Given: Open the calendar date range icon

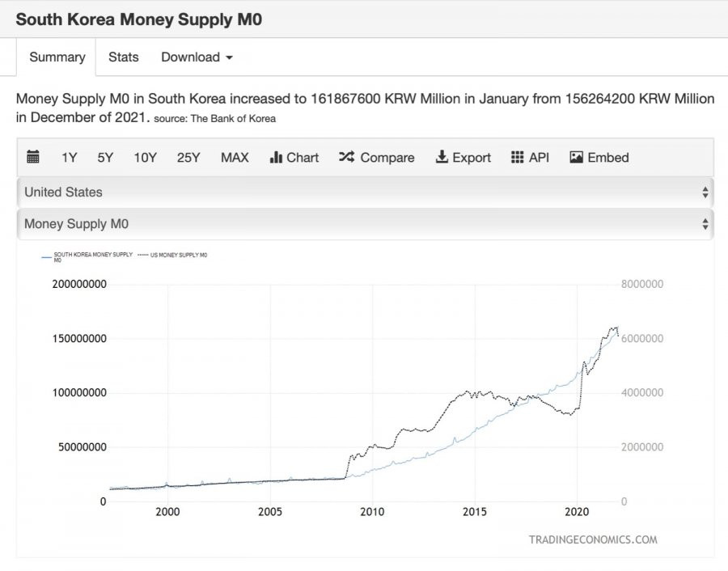Looking at the screenshot, I should point(33,157).
